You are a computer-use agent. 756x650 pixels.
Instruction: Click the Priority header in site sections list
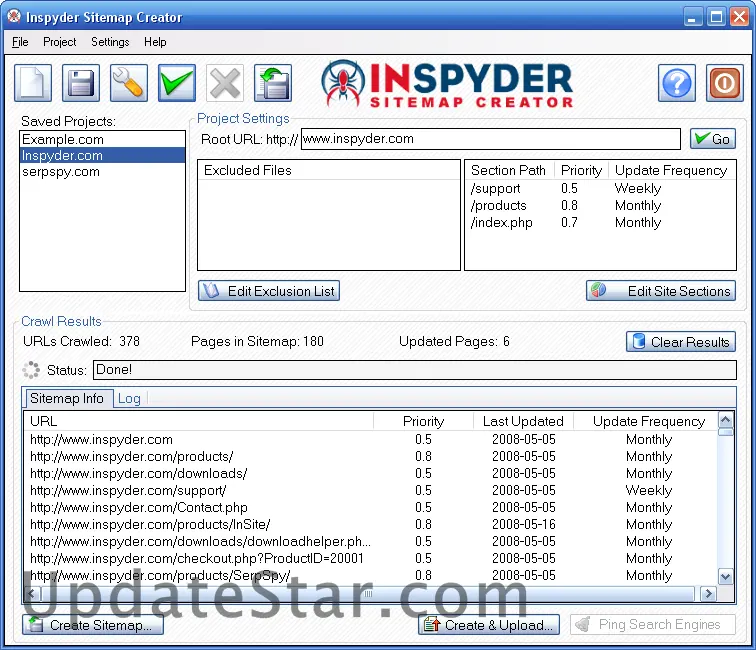tap(581, 170)
